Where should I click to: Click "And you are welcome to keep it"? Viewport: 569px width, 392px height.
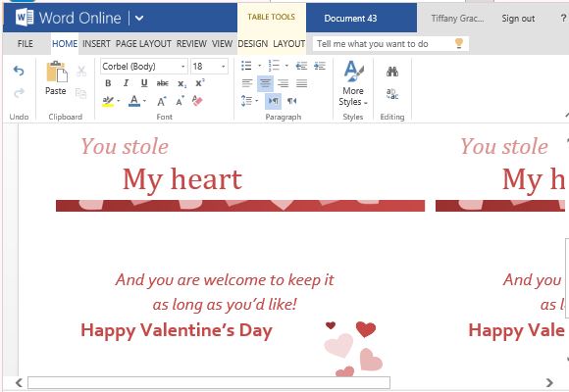click(x=225, y=280)
